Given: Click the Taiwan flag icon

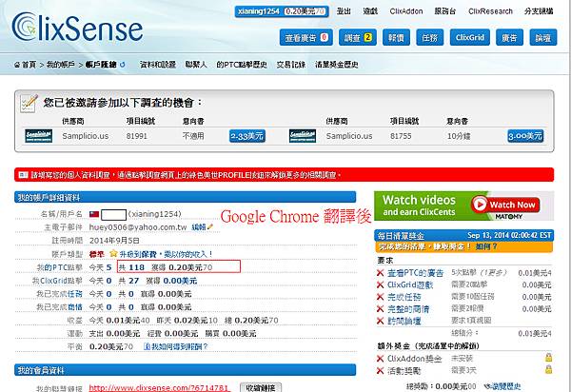Looking at the screenshot, I should tap(94, 214).
